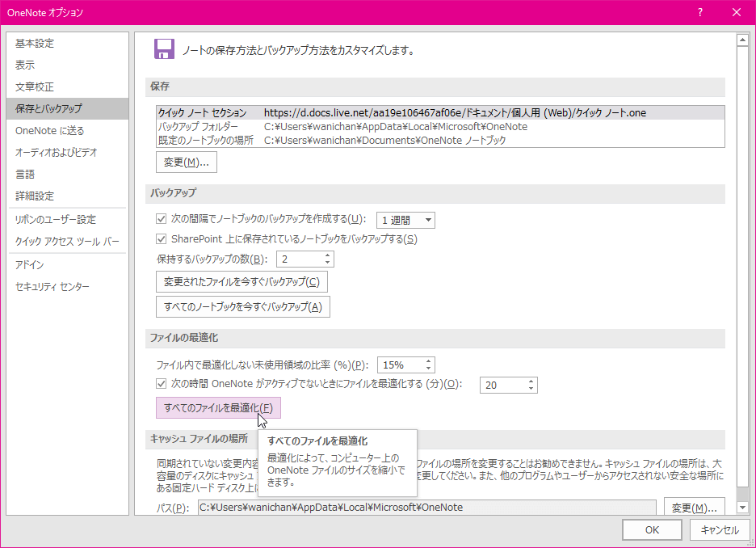Image resolution: width=756 pixels, height=548 pixels.
Task: Toggle the SharePoint notebook backup checkbox
Action: [159, 238]
